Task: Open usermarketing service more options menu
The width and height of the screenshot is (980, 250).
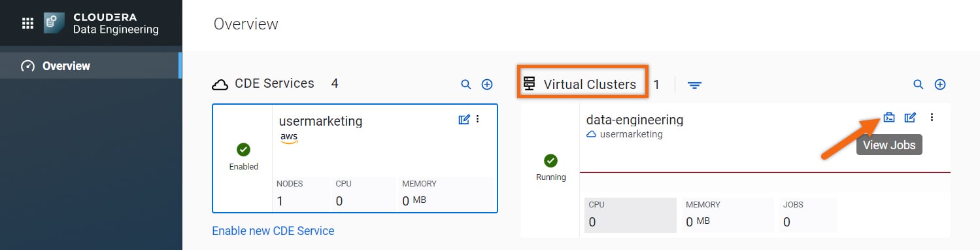Action: 478,119
